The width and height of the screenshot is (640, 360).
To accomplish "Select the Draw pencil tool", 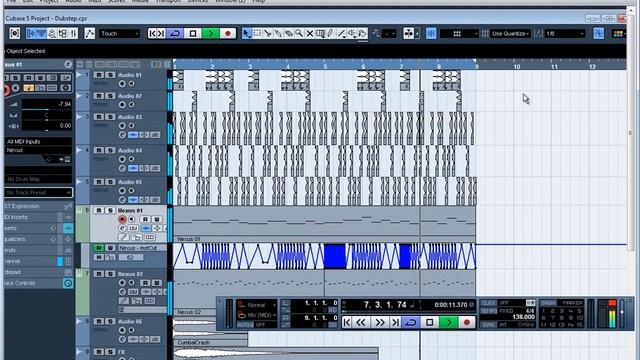I will [x=331, y=33].
